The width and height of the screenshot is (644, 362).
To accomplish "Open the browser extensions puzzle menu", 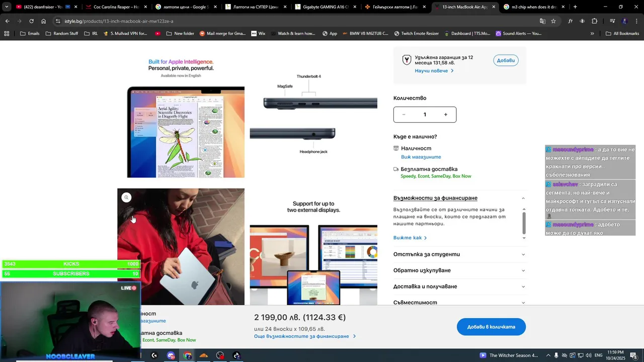I will pyautogui.click(x=594, y=21).
